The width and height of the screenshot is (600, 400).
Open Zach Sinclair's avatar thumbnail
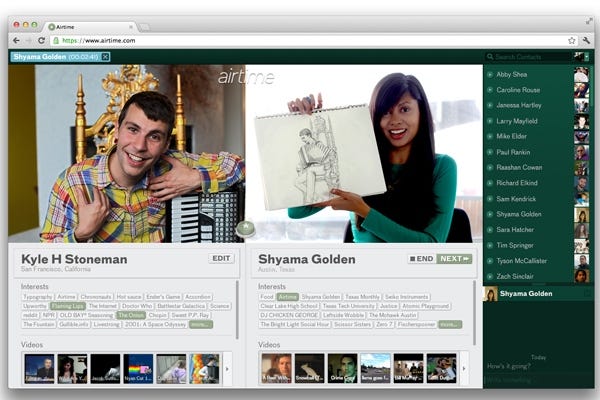(581, 276)
